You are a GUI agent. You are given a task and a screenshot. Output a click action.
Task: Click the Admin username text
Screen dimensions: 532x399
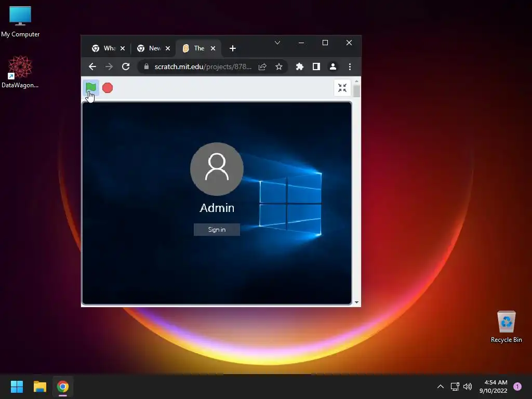coord(217,208)
